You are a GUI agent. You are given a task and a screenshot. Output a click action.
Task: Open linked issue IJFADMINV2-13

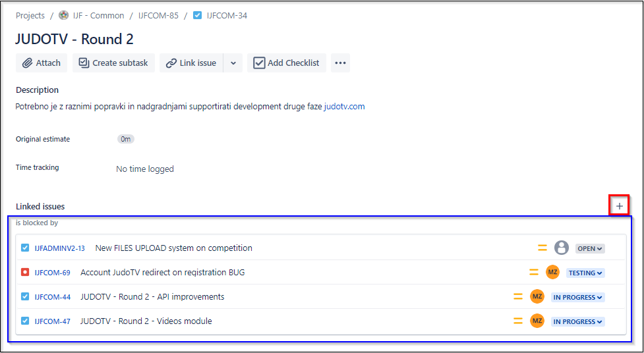click(x=59, y=248)
